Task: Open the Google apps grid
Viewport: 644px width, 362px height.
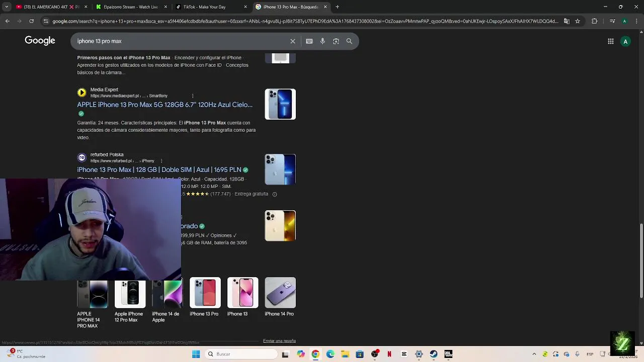Action: pyautogui.click(x=610, y=41)
